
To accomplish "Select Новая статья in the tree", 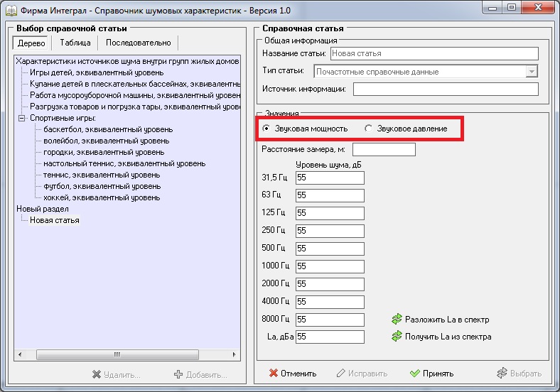I will (x=55, y=220).
